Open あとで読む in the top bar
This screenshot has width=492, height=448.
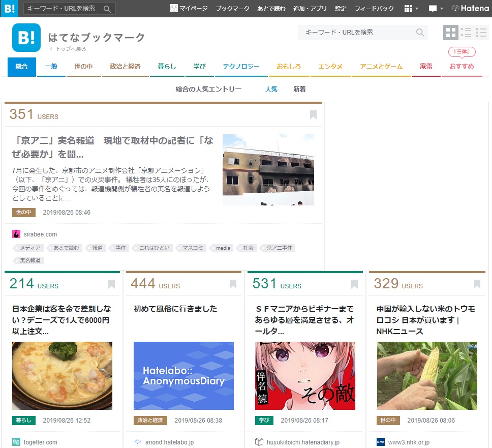(x=271, y=9)
